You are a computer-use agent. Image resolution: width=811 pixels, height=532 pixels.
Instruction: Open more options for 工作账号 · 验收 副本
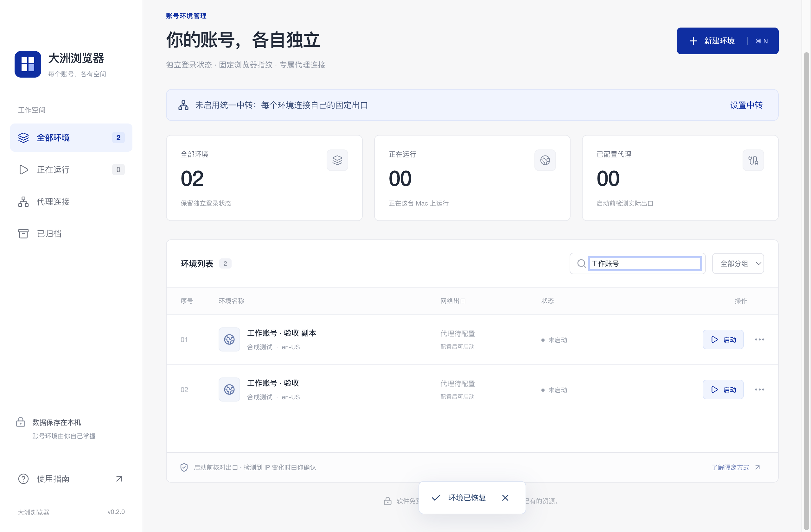759,339
